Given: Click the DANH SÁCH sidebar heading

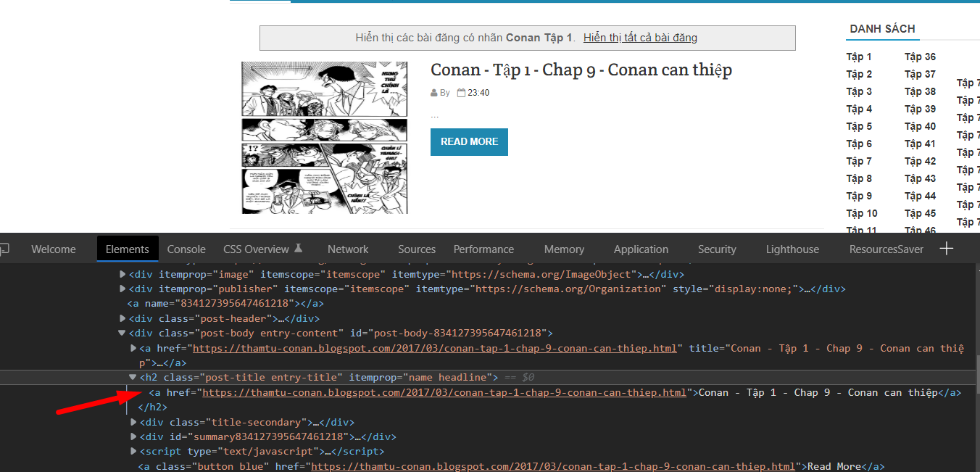Looking at the screenshot, I should coord(882,29).
